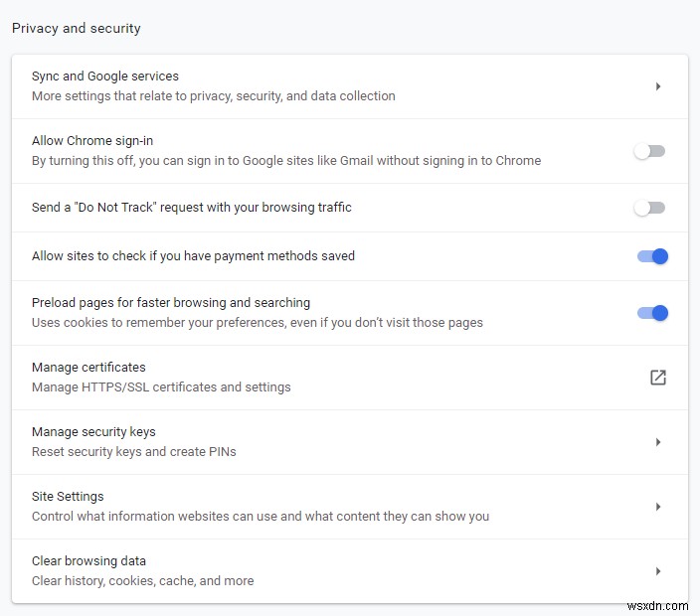The image size is (700, 616).
Task: Expand Manage security keys arrow
Action: pyautogui.click(x=658, y=442)
